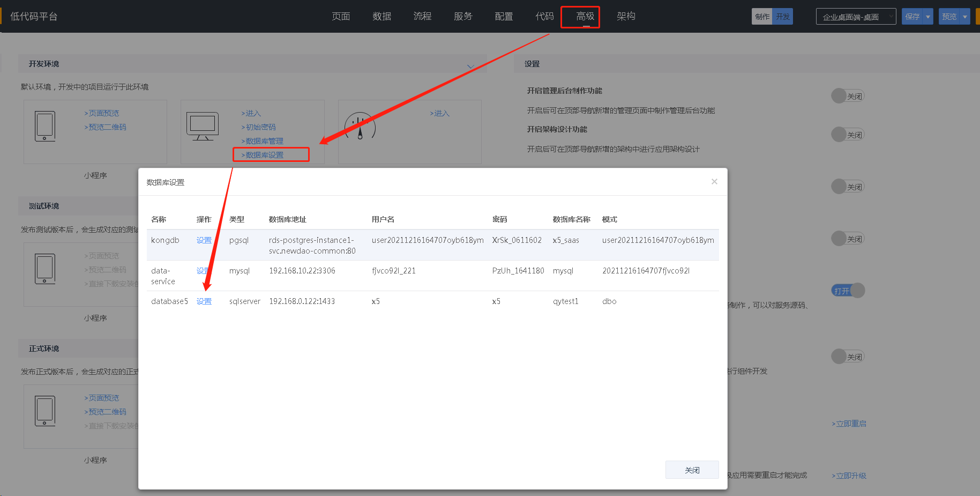The height and width of the screenshot is (496, 980).
Task: Click the 数据库地址 column header
Action: (288, 219)
